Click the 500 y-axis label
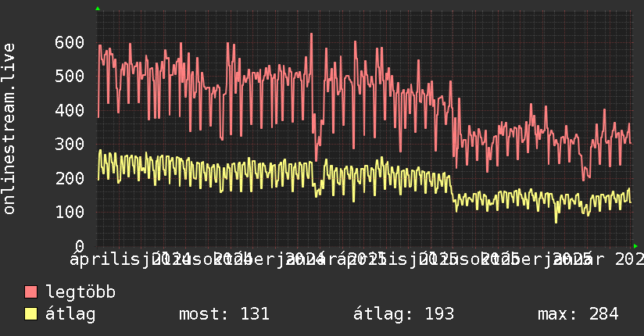 point(70,76)
